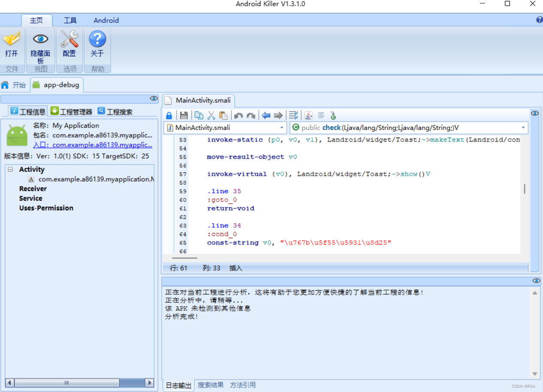
Task: Click the move-result-object v0 line
Action: [252, 157]
